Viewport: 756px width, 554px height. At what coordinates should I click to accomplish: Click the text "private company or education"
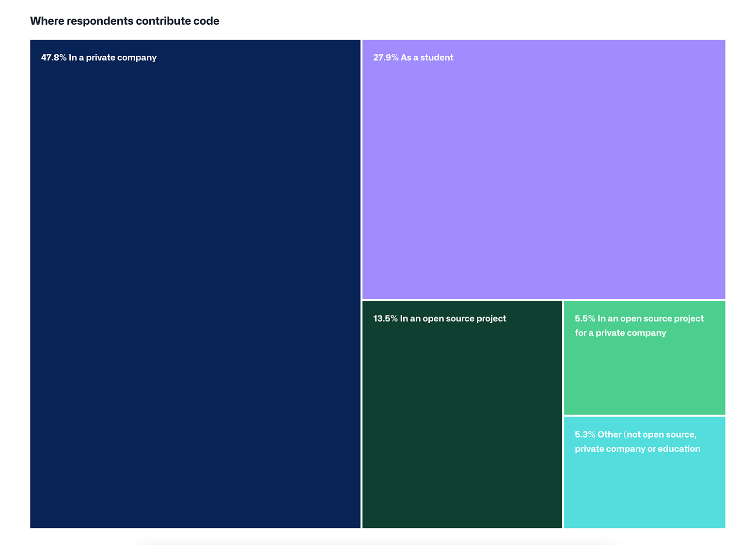pos(637,449)
